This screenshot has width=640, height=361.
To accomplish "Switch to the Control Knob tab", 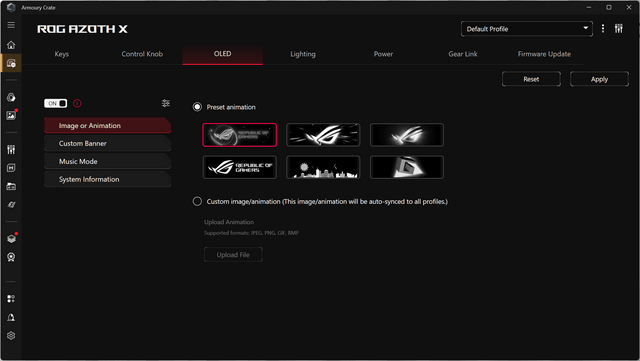I will [x=142, y=54].
